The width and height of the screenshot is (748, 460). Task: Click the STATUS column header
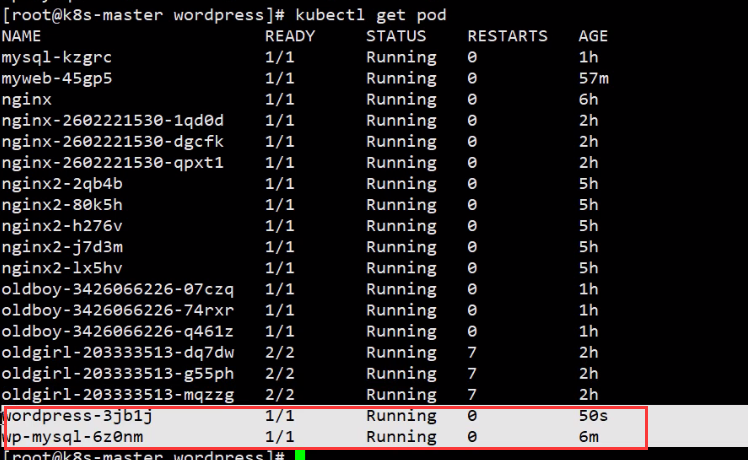(396, 36)
